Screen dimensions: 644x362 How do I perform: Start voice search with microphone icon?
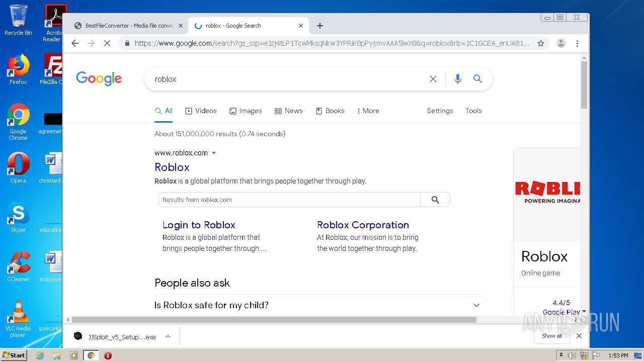pos(457,79)
